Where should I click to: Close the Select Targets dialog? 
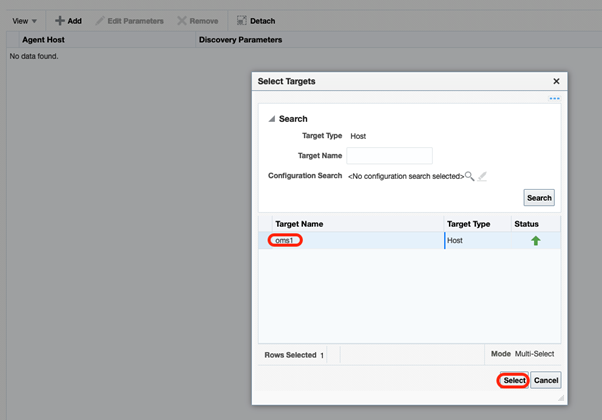(557, 81)
